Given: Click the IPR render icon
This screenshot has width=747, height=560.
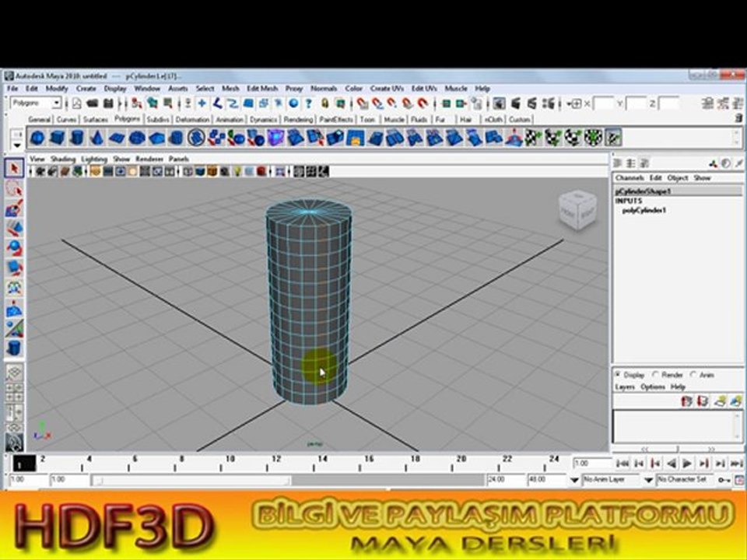Looking at the screenshot, I should tap(532, 103).
